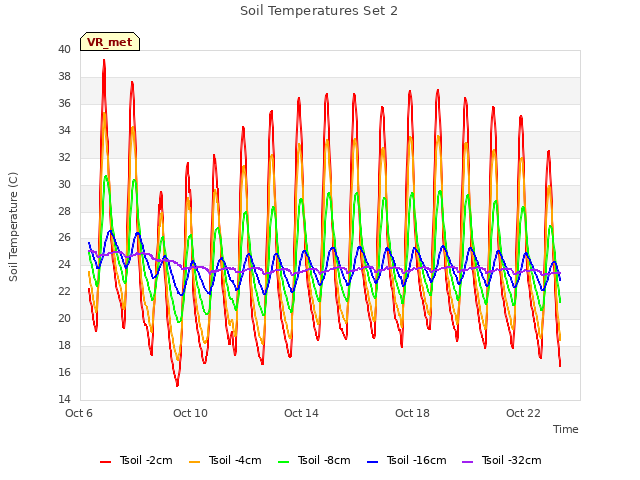The height and width of the screenshot is (480, 640).
Task: Toggle Tsoil -32cm legend entry
Action: click(502, 460)
